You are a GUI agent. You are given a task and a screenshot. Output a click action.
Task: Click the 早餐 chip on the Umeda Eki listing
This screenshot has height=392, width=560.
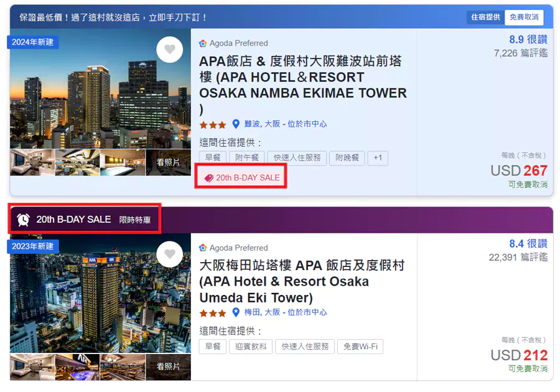tap(213, 347)
